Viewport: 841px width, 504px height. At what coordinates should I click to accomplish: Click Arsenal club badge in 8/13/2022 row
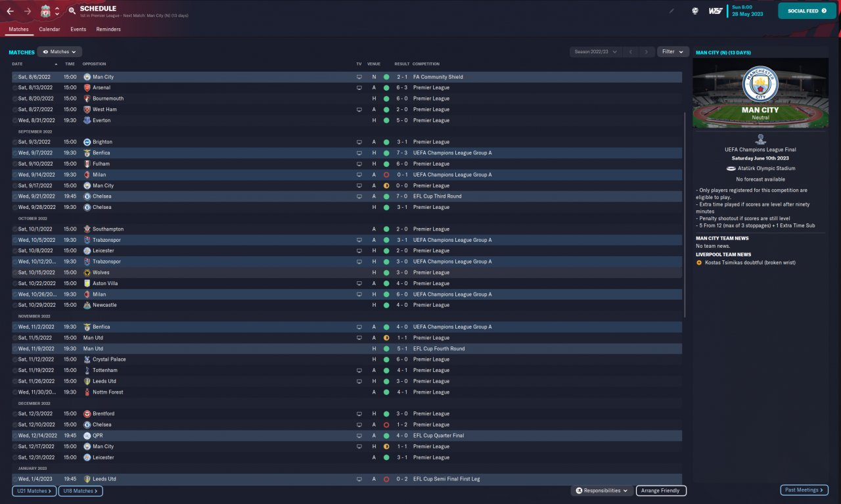point(87,87)
